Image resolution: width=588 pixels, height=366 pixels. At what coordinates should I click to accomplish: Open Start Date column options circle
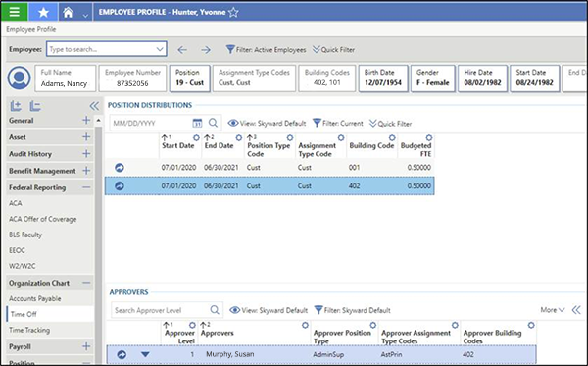click(196, 137)
